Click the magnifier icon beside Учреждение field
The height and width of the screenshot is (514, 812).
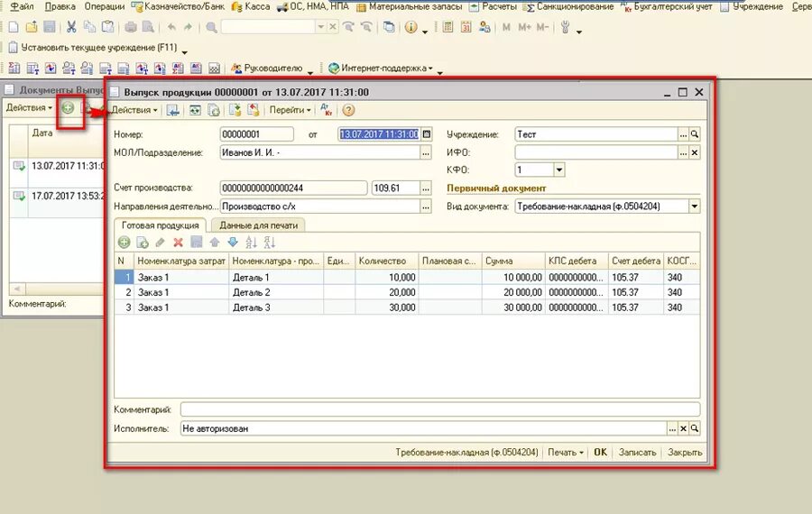(x=695, y=134)
